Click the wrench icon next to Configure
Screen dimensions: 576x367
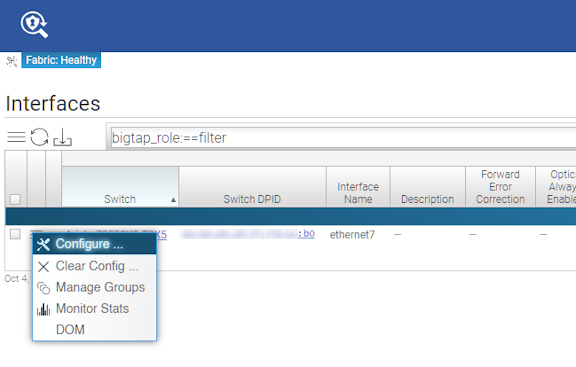point(43,244)
